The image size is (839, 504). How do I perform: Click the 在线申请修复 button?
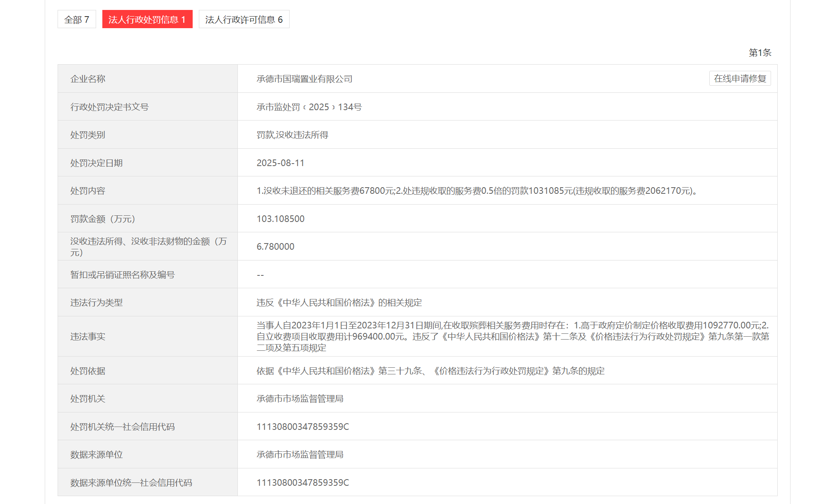[740, 79]
